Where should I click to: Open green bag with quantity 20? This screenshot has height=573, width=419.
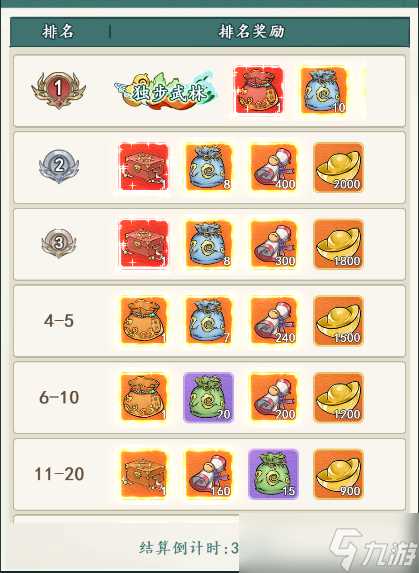coord(208,398)
